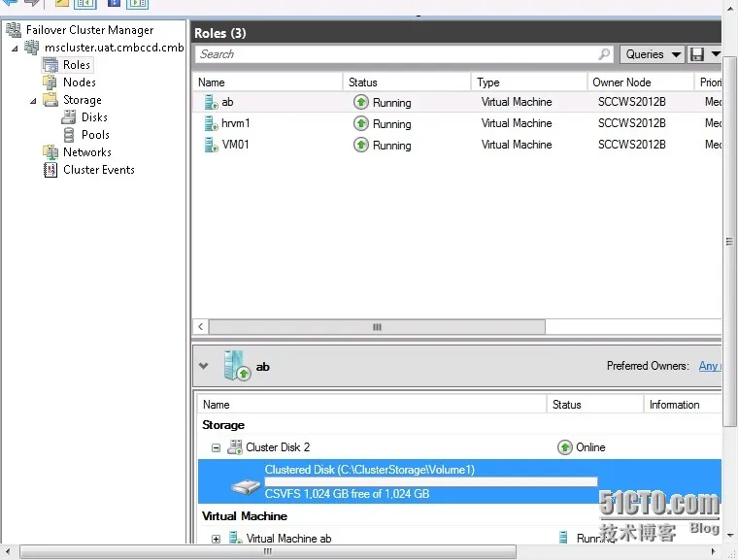Click the large ab role icon
738x560 pixels.
pos(237,366)
